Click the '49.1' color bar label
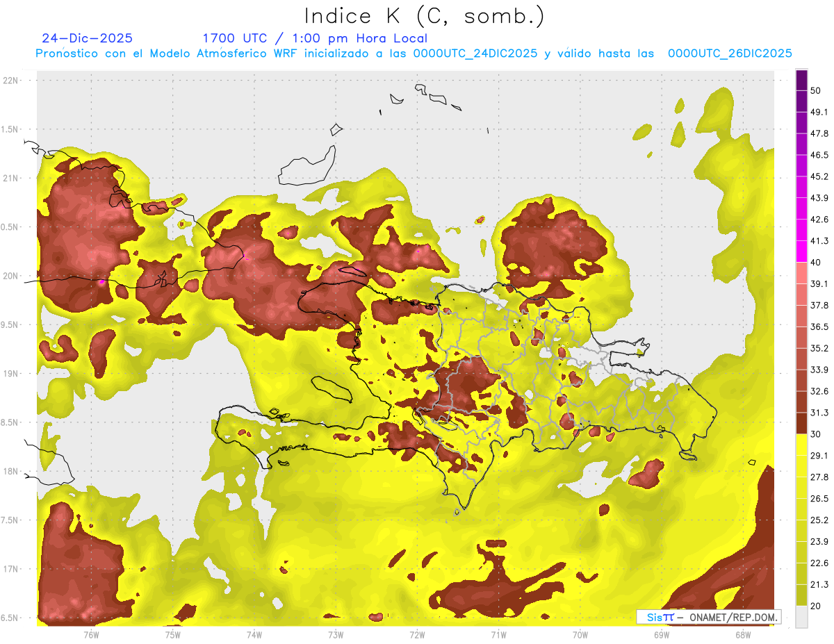The height and width of the screenshot is (644, 834). (819, 112)
